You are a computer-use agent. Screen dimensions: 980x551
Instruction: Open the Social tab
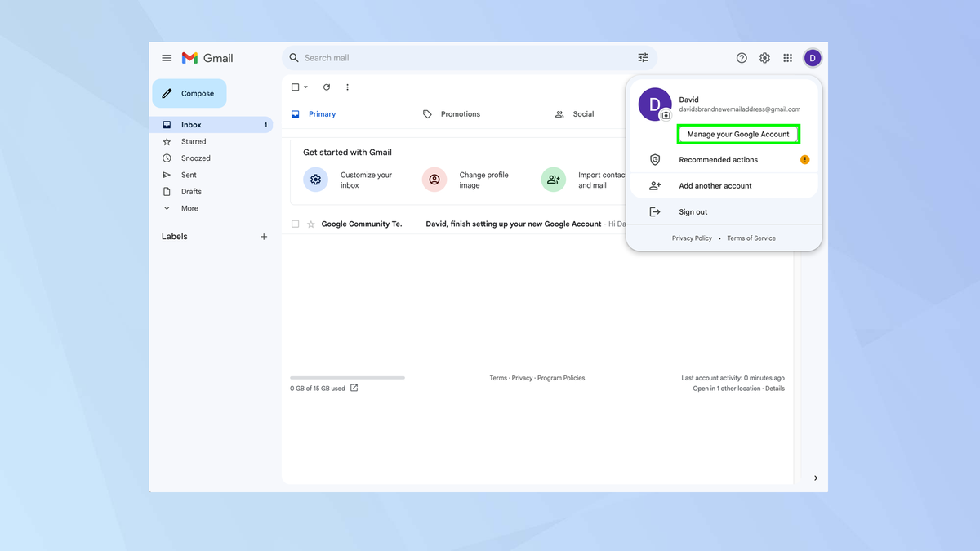tap(584, 113)
